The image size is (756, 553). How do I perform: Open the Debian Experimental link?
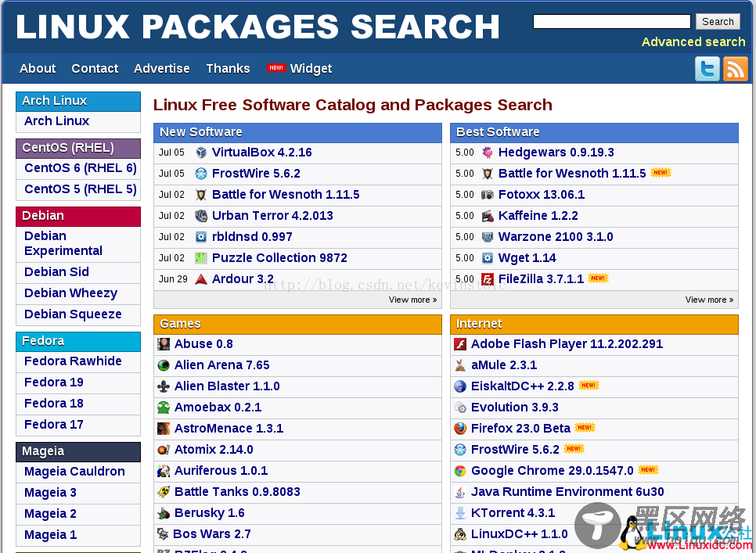(x=63, y=243)
